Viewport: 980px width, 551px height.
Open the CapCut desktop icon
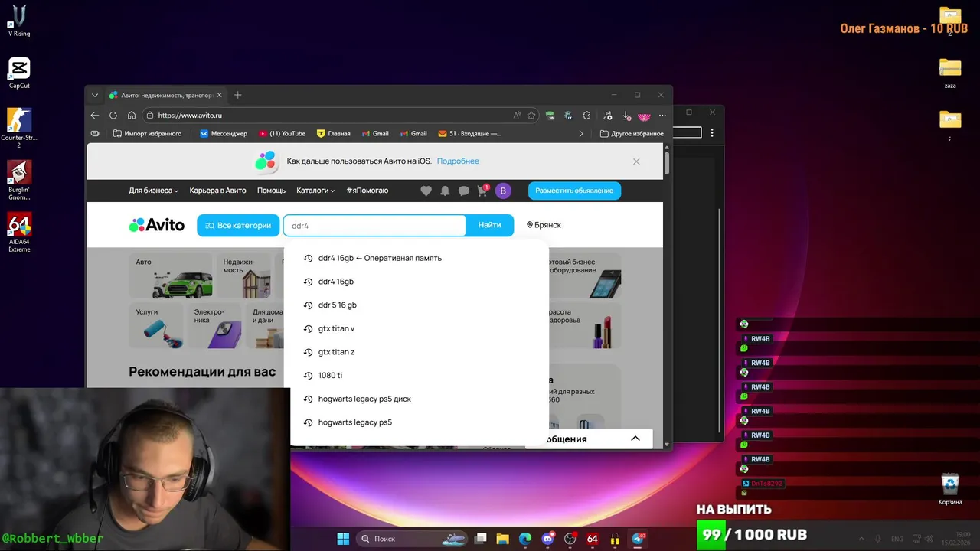tap(19, 73)
